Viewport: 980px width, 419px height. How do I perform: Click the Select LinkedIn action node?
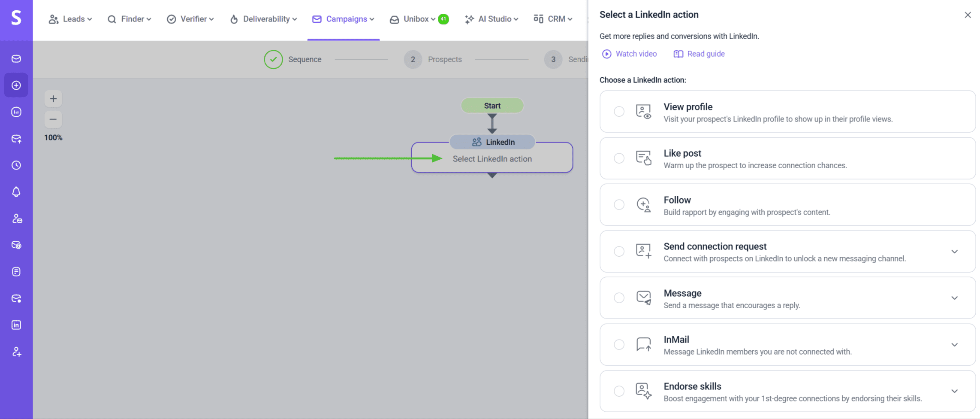tap(492, 159)
